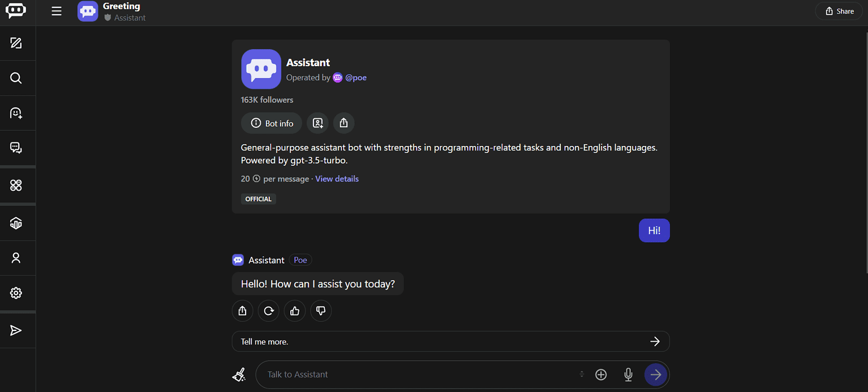The width and height of the screenshot is (868, 392).
Task: Start a new chat with the pencil icon
Action: pyautogui.click(x=15, y=43)
